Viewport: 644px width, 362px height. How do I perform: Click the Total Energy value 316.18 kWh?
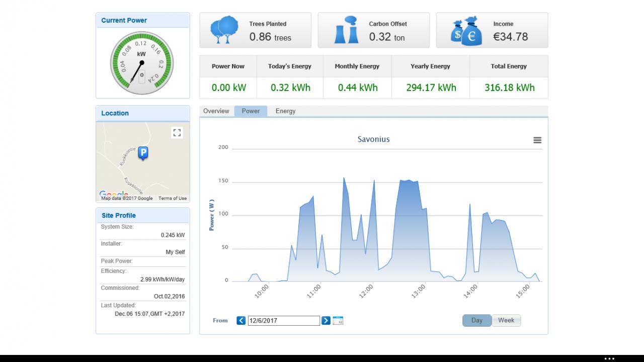coord(510,88)
